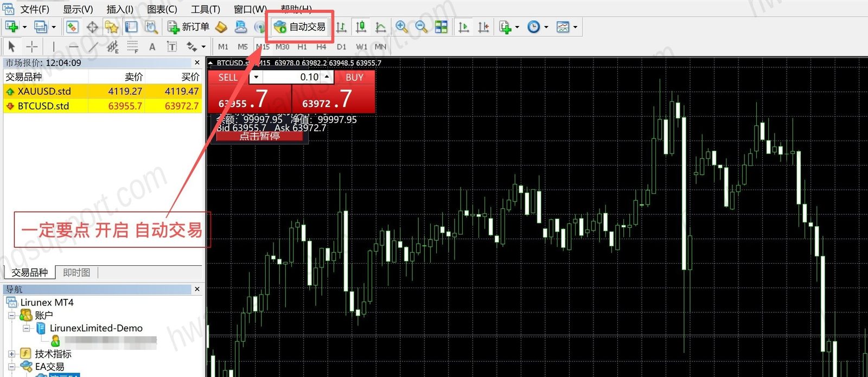
Task: Open the lot size dropdown arrow
Action: click(x=256, y=77)
